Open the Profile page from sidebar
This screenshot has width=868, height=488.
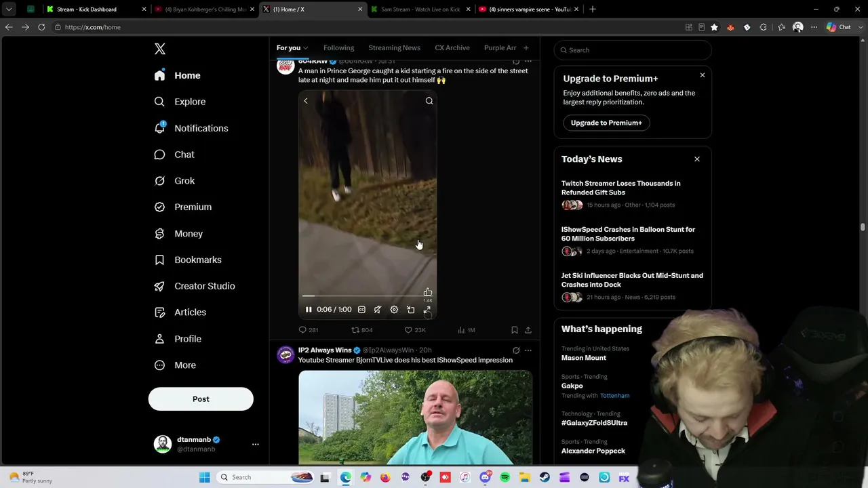[x=178, y=339]
